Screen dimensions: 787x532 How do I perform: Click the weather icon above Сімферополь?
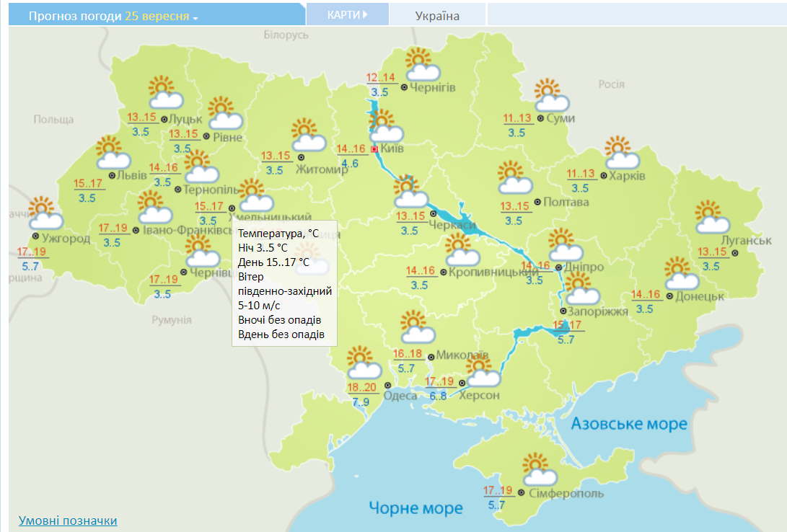pyautogui.click(x=538, y=469)
